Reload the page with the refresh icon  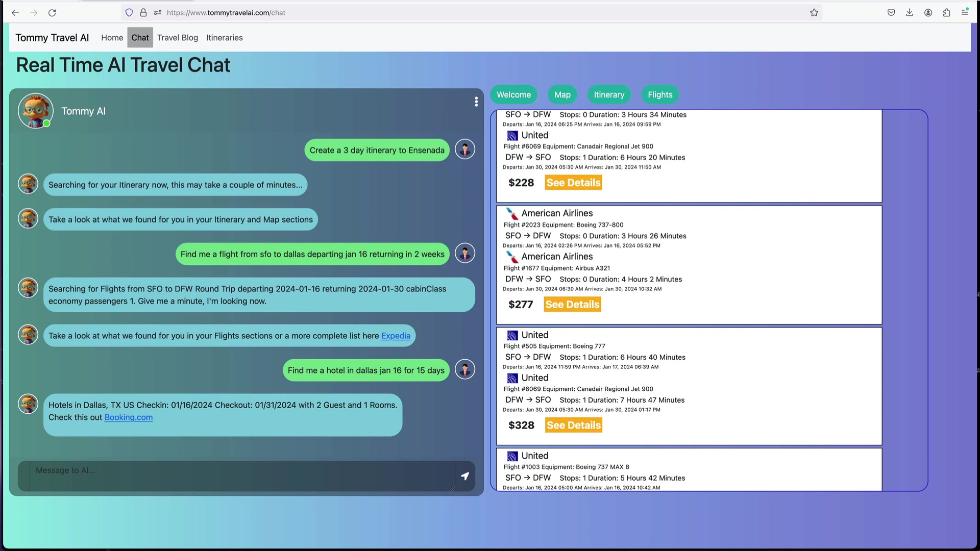click(52, 13)
